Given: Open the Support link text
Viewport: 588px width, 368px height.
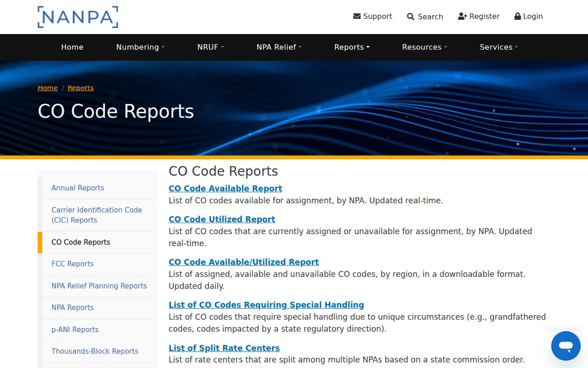Looking at the screenshot, I should 378,16.
